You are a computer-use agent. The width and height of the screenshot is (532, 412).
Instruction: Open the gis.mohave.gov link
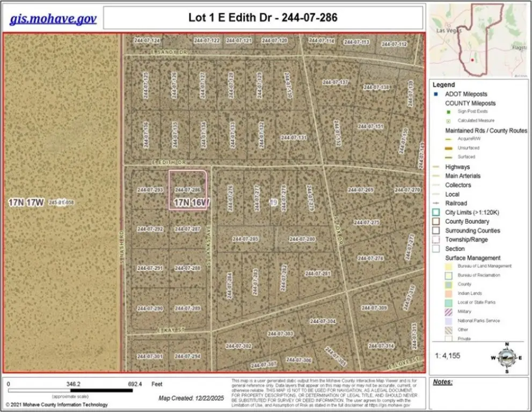(x=53, y=18)
